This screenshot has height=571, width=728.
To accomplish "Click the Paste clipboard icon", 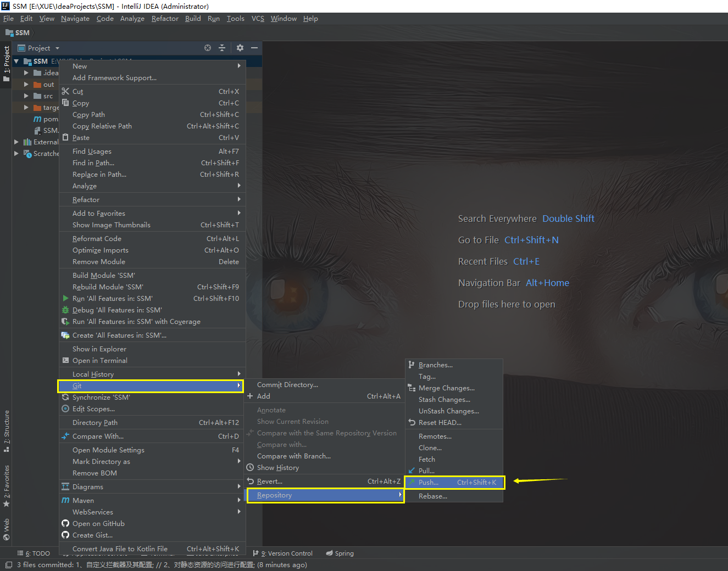I will [x=65, y=137].
